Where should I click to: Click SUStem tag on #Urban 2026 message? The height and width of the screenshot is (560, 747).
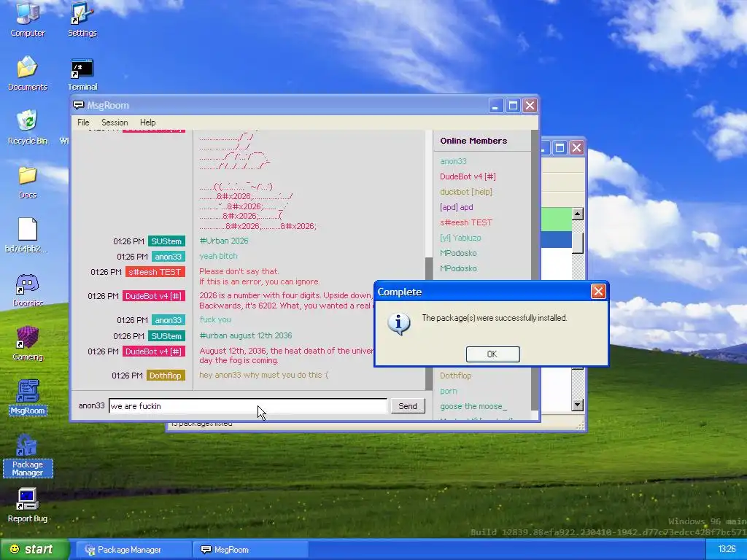tap(166, 241)
